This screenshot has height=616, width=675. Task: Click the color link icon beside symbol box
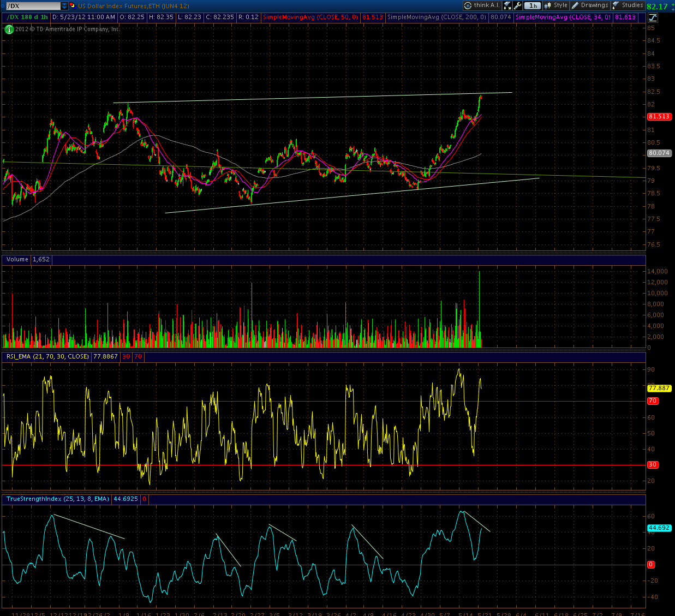73,5
